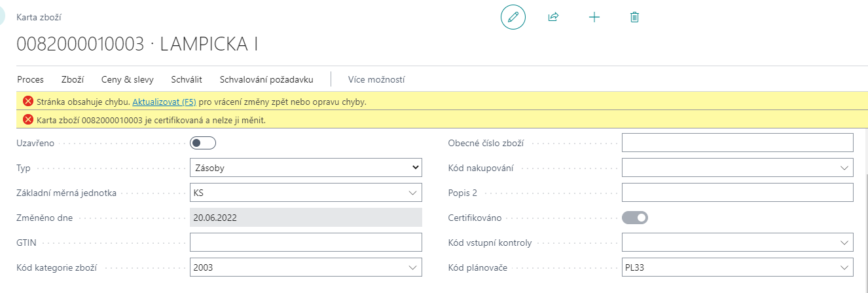This screenshot has width=868, height=293.
Task: Open the Ceny & slevy menu
Action: (127, 79)
